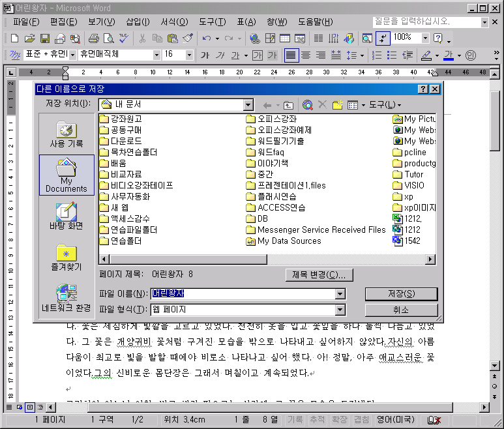Click the File name input field
Image resolution: width=504 pixels, height=429 pixels.
(x=243, y=293)
